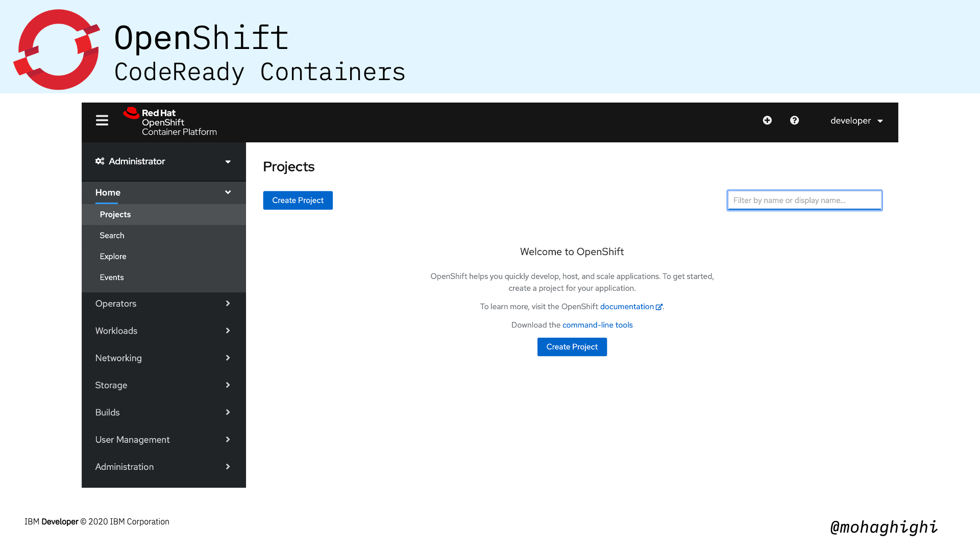Expand the Operators section
980x551 pixels.
(x=163, y=304)
